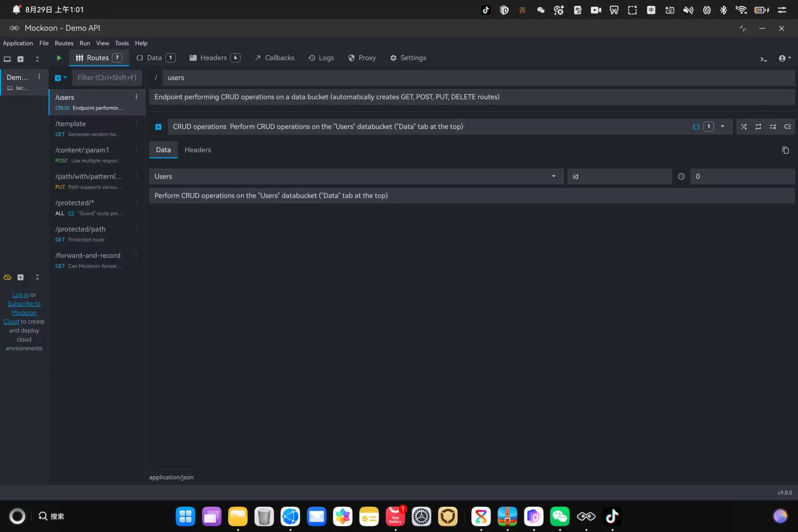
Task: Create a new local environment with plus icon
Action: (20, 59)
